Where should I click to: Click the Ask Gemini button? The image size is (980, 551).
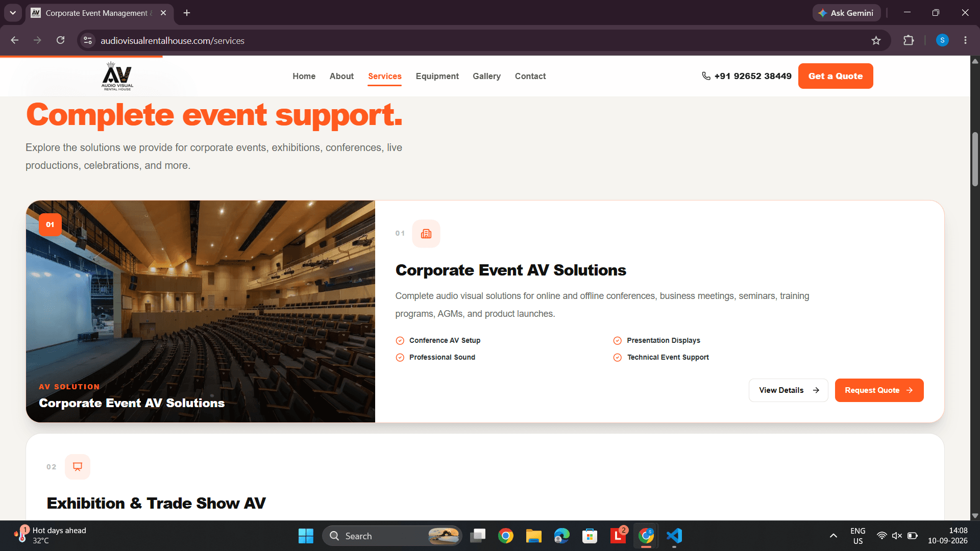tap(847, 13)
